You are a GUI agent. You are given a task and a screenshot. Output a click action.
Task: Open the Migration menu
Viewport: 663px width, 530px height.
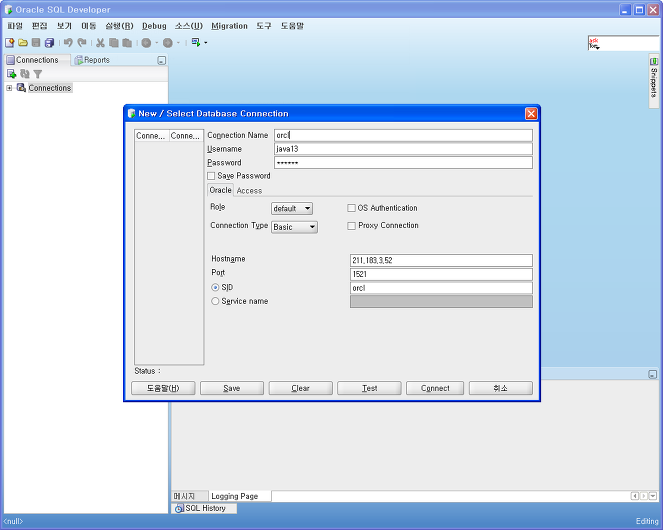229,26
